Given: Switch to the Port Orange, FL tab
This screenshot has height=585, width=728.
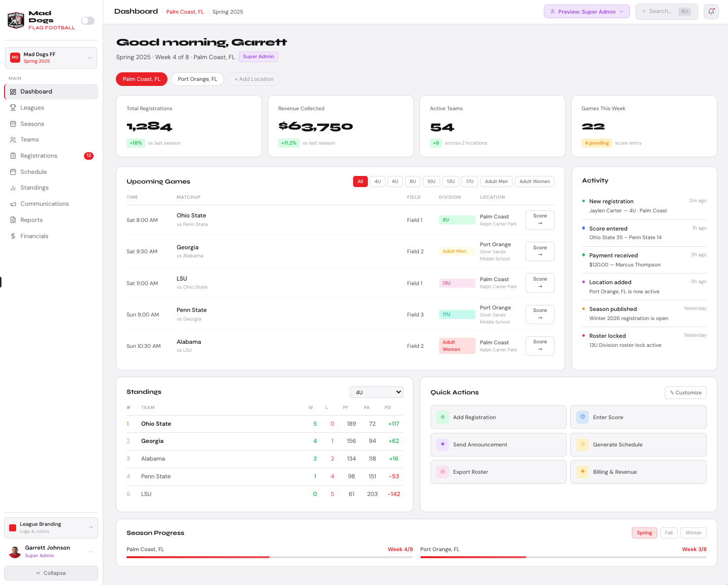Looking at the screenshot, I should coord(197,79).
